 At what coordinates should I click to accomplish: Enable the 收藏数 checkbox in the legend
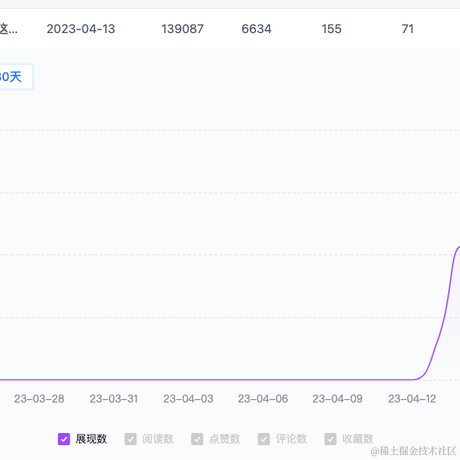click(330, 439)
